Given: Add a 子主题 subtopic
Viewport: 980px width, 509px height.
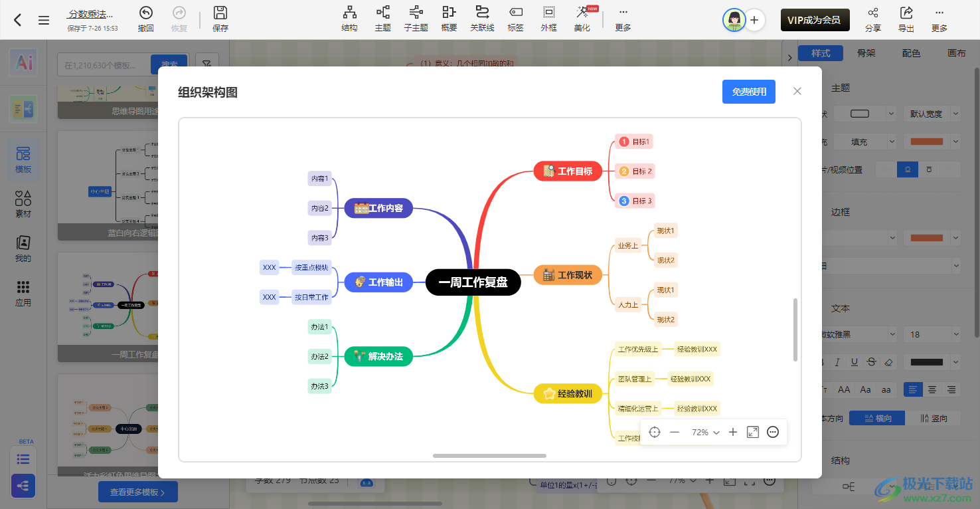Looking at the screenshot, I should point(416,19).
